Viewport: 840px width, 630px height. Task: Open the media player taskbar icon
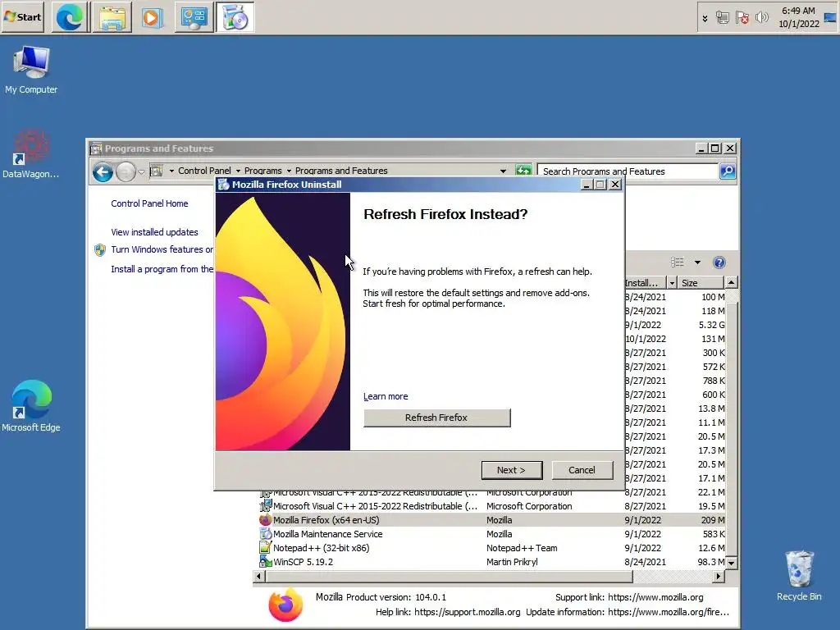(152, 18)
